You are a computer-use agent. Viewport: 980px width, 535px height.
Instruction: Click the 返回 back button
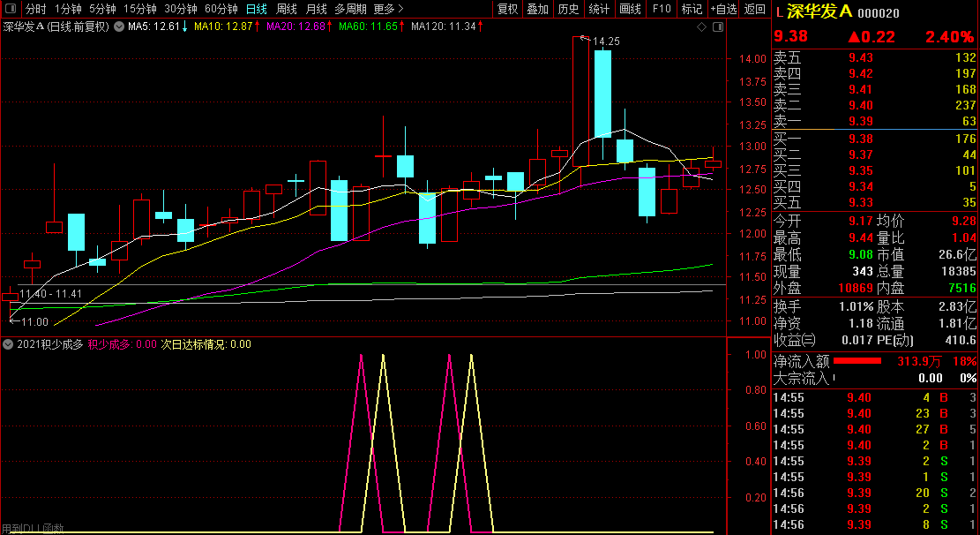(x=755, y=9)
